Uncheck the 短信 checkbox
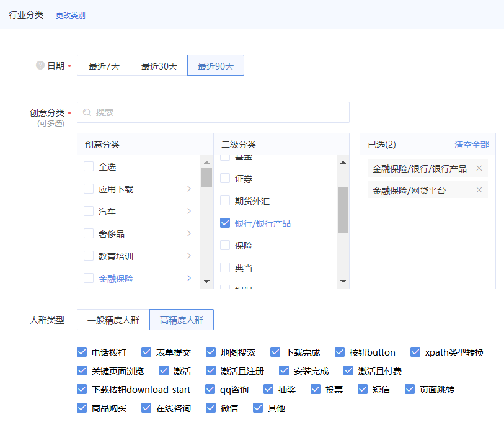 pyautogui.click(x=363, y=389)
